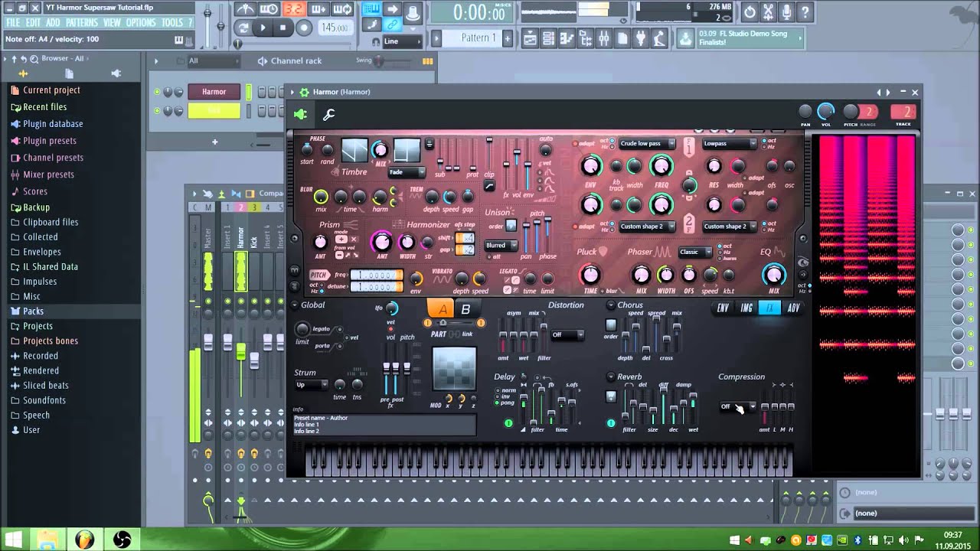Open the PATTERNS menu

pyautogui.click(x=81, y=23)
